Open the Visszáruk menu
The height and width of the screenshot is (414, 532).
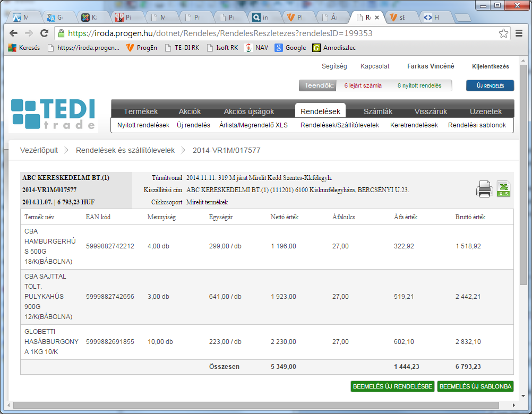coord(431,111)
